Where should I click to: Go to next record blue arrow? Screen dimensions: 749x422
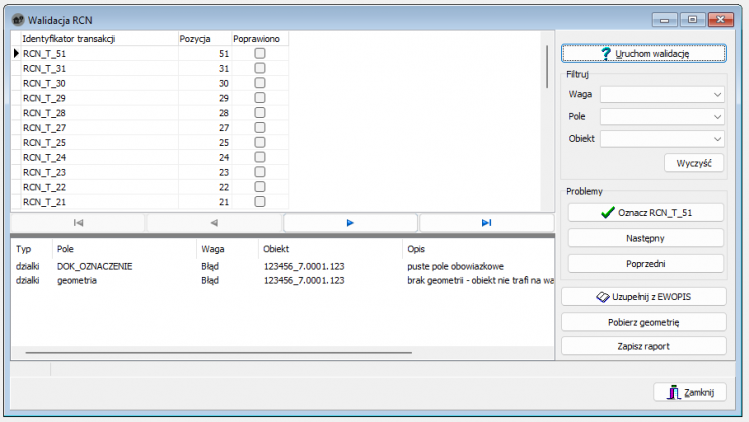[350, 223]
